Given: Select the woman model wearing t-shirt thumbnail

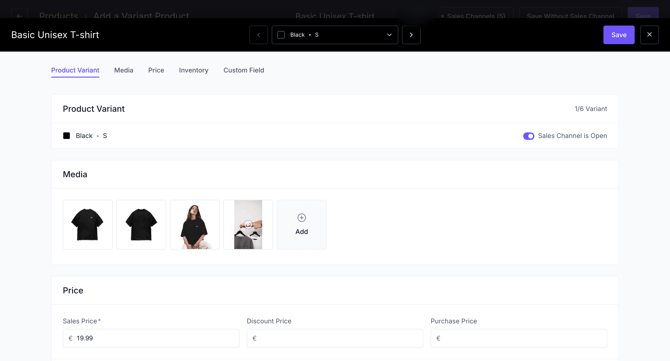Looking at the screenshot, I should click(195, 225).
